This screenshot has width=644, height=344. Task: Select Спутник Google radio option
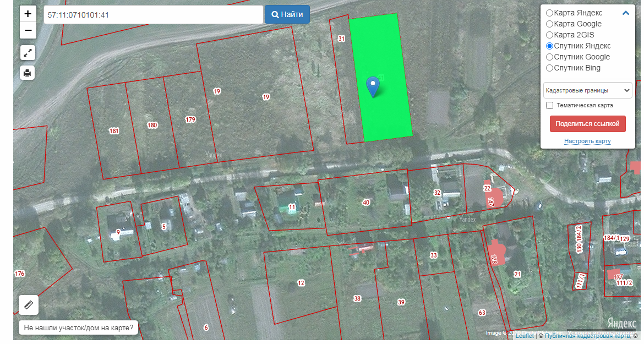[x=549, y=57]
